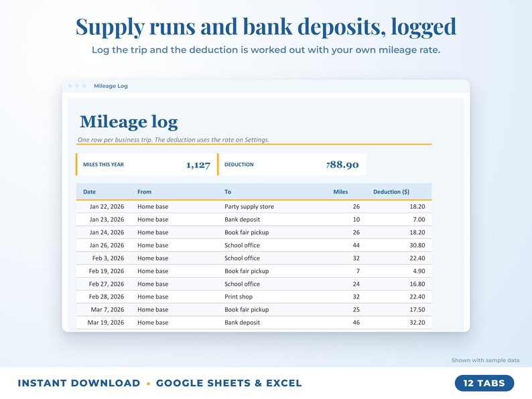This screenshot has width=532, height=399.
Task: Select the Jan 26, 2026 date cell
Action: (107, 245)
